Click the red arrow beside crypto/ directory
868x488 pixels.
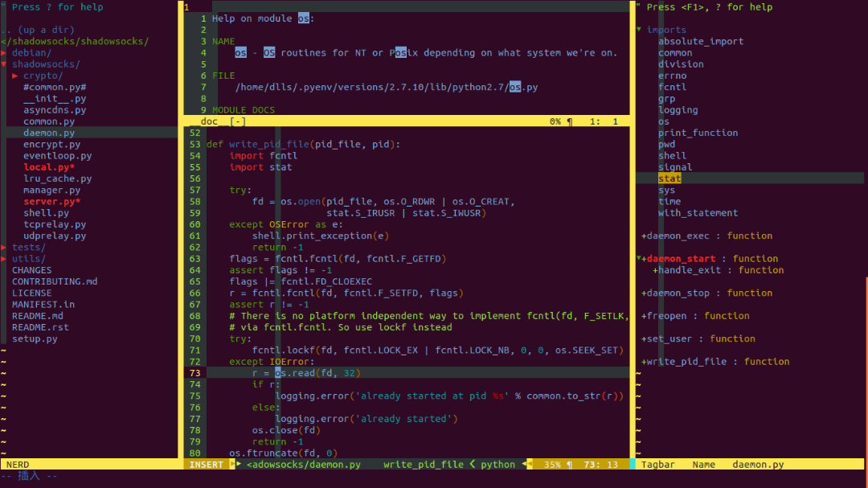coord(14,75)
